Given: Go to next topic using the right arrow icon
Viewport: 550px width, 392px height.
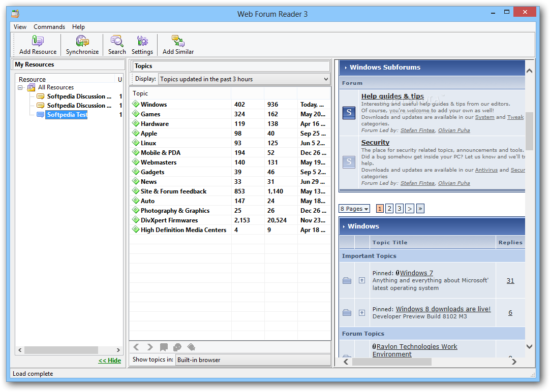Looking at the screenshot, I should coord(150,347).
